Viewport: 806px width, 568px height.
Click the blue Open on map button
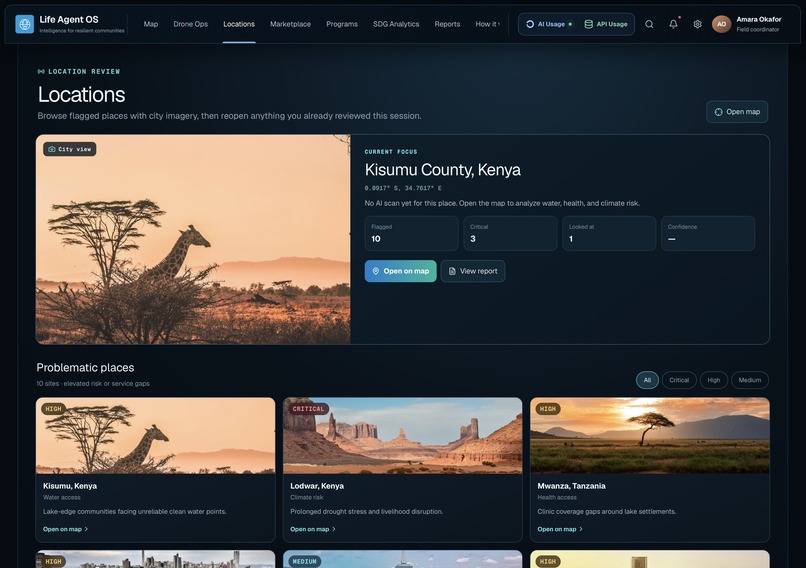pyautogui.click(x=400, y=271)
